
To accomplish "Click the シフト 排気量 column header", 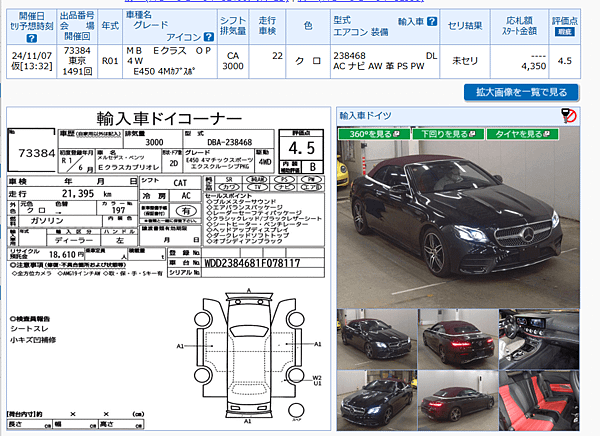I will coord(233,26).
